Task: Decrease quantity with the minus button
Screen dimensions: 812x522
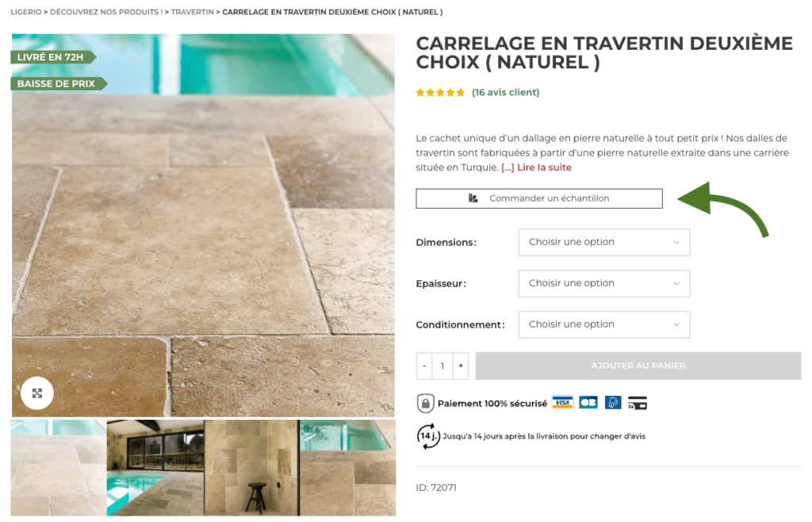Action: (x=424, y=367)
